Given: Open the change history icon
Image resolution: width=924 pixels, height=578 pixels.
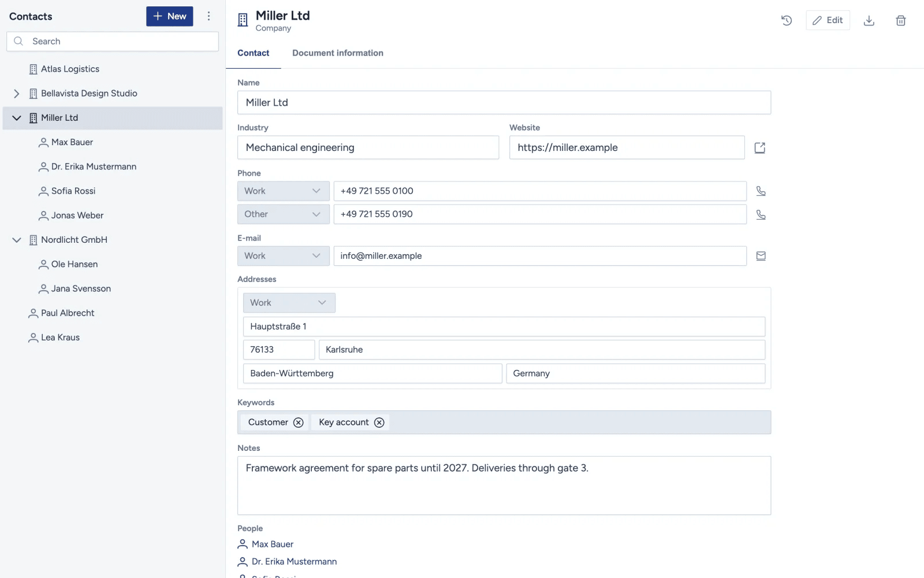Looking at the screenshot, I should coord(786,21).
